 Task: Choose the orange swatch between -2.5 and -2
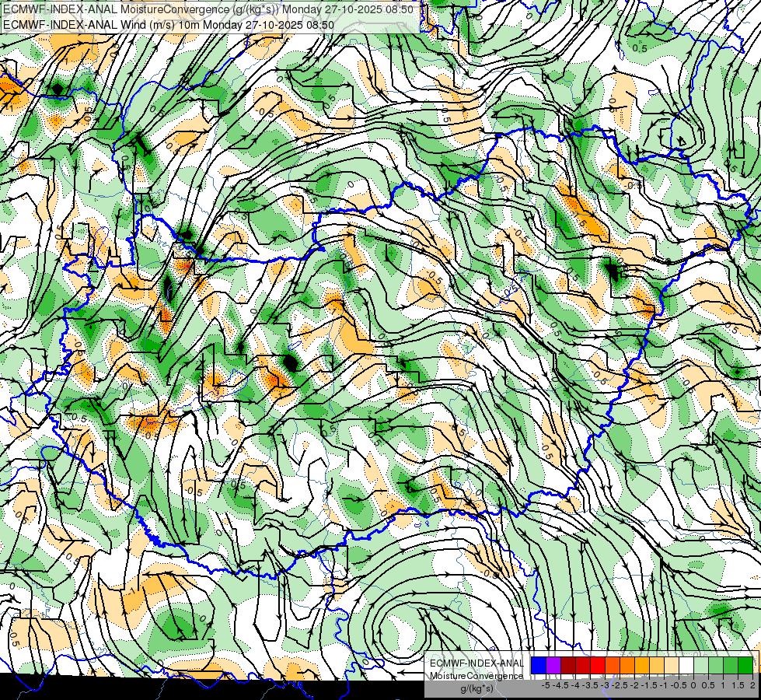click(627, 666)
